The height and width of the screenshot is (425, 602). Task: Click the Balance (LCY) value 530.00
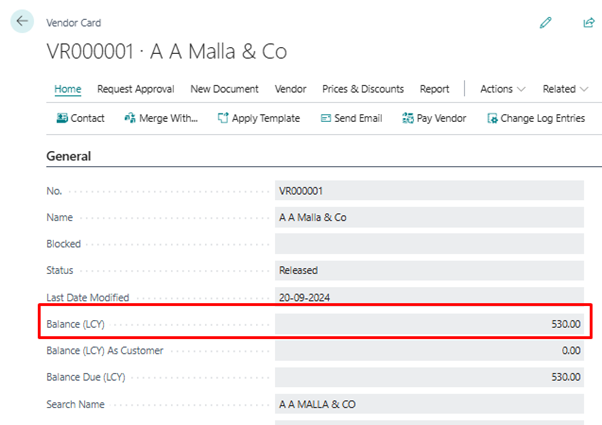[x=566, y=324]
